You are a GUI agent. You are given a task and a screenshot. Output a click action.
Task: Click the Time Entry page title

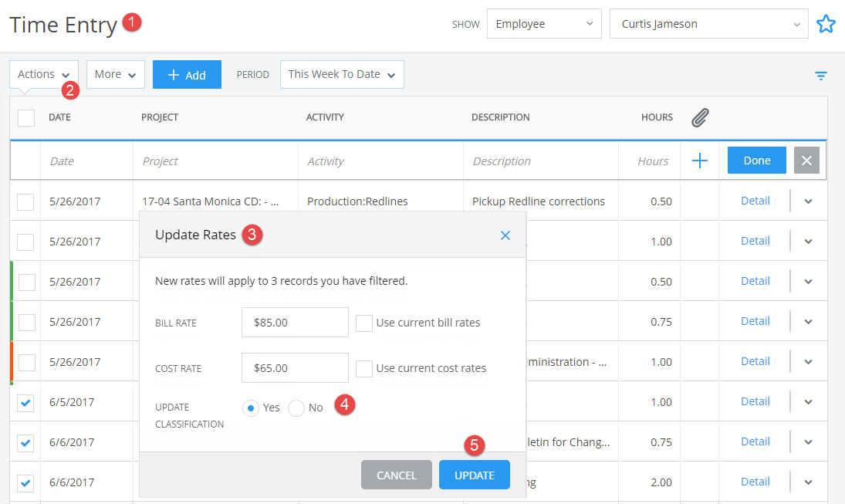pyautogui.click(x=63, y=25)
